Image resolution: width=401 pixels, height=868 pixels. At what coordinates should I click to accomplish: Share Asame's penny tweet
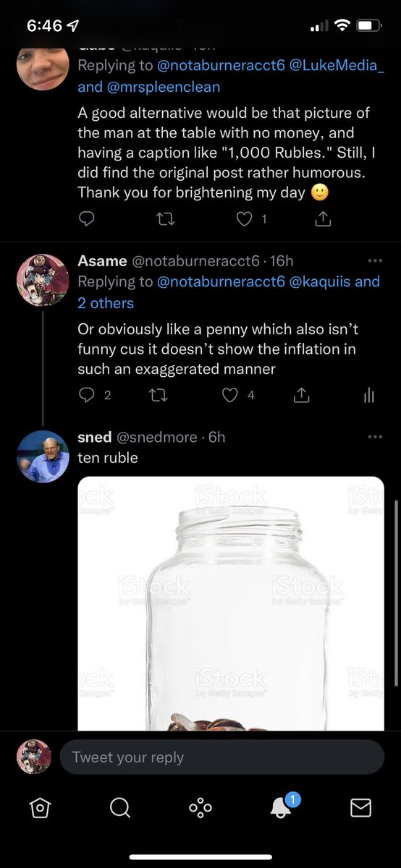(x=302, y=395)
